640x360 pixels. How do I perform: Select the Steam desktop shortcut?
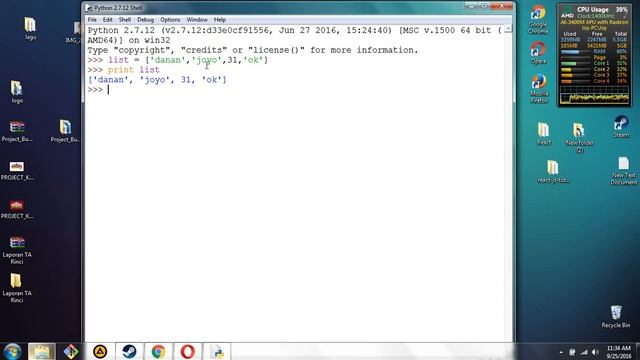(x=621, y=127)
